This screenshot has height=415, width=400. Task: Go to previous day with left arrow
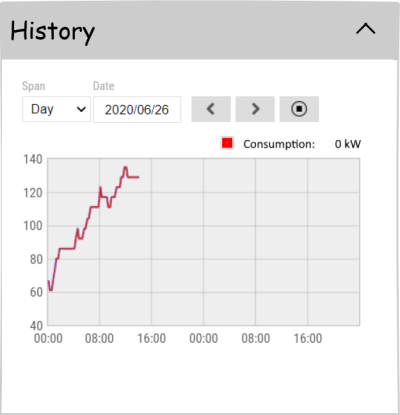pos(211,109)
